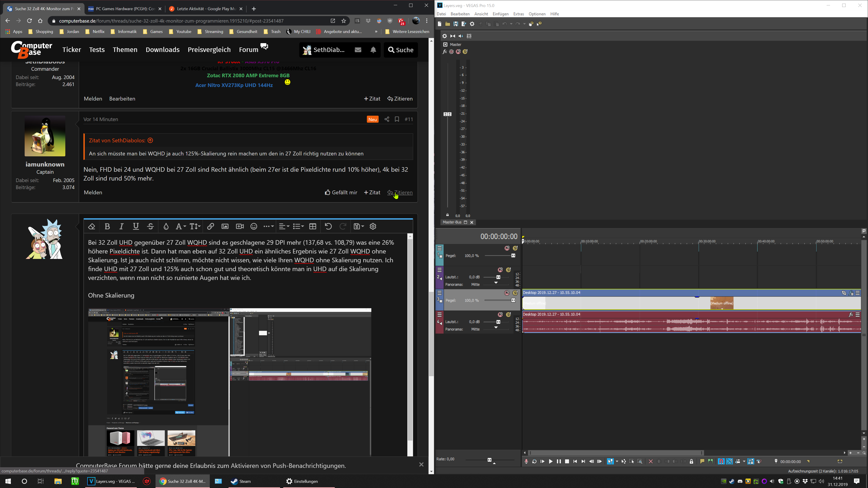This screenshot has width=868, height=488.
Task: Click the Lock event icon in timeline toolbar
Action: pos(691,462)
